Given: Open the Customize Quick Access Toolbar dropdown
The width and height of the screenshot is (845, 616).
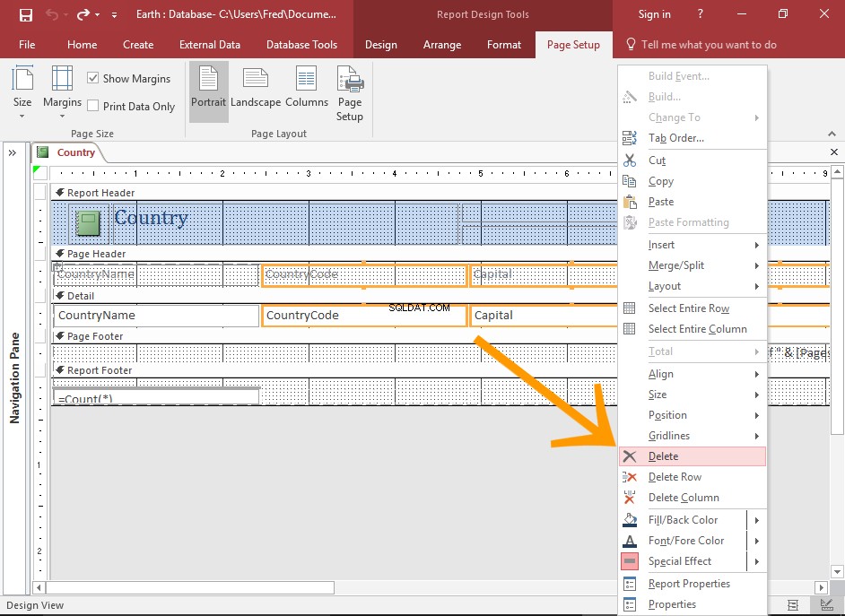Looking at the screenshot, I should point(114,15).
